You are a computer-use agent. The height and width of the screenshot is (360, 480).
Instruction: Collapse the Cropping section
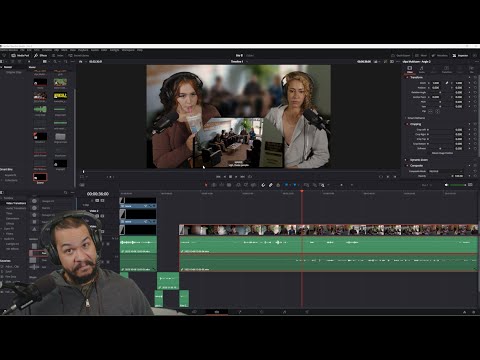pos(407,124)
